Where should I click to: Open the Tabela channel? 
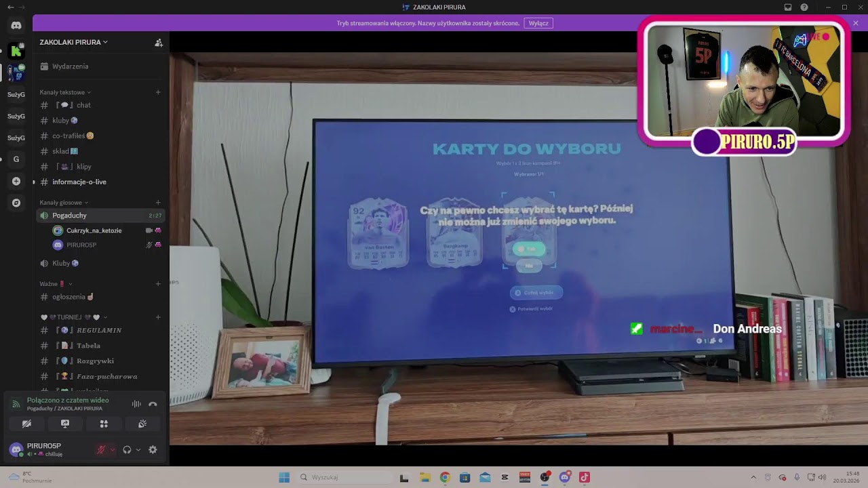point(100,346)
